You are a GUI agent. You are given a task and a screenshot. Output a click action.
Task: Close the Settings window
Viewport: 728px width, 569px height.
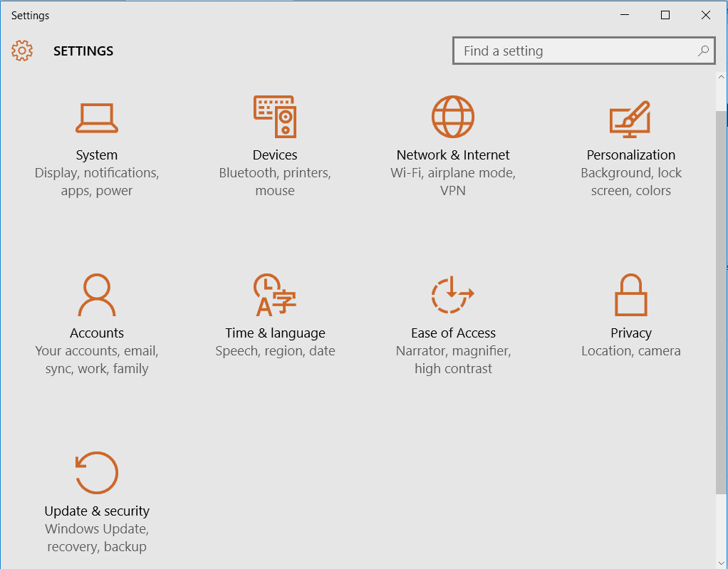tap(705, 15)
